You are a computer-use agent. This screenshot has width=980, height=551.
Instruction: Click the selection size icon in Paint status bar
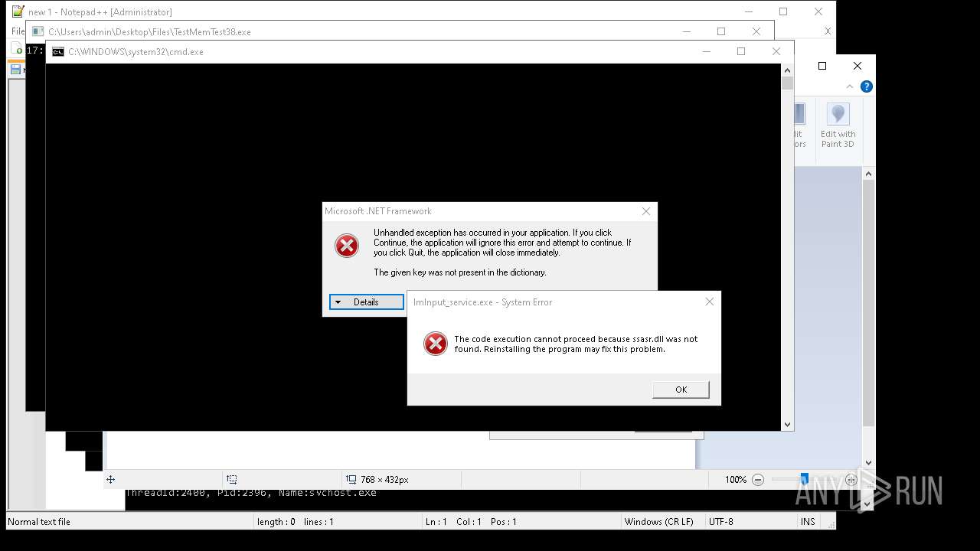click(x=232, y=480)
